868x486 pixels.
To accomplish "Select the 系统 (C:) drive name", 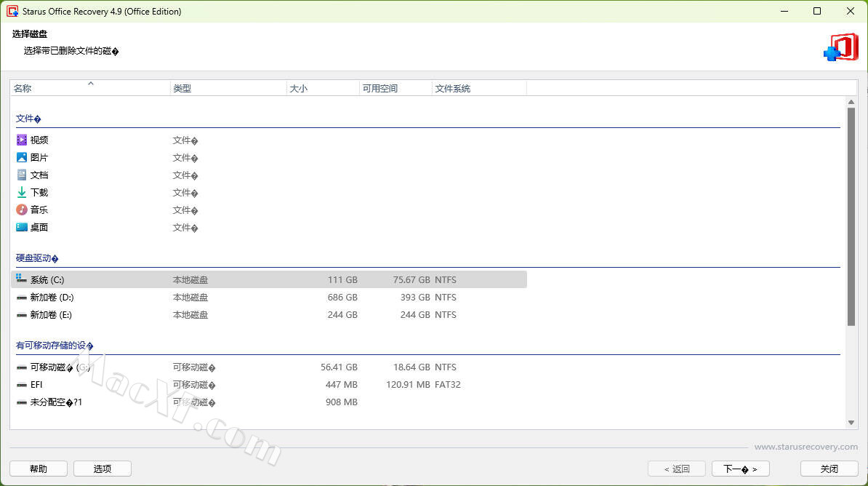I will click(x=47, y=280).
